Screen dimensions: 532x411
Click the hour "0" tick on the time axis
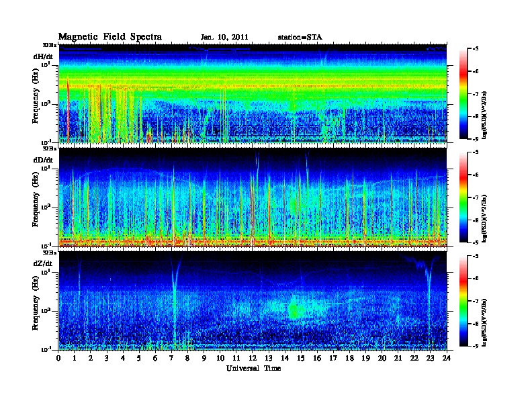click(x=58, y=359)
